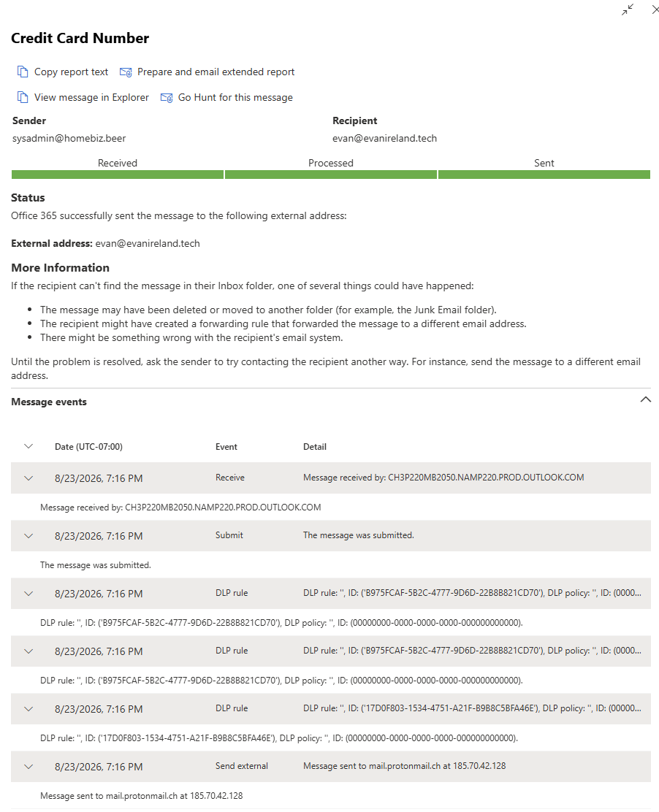Screen dimensions: 659x812
Task: Click the Sent progress bar segment
Action: (x=544, y=175)
